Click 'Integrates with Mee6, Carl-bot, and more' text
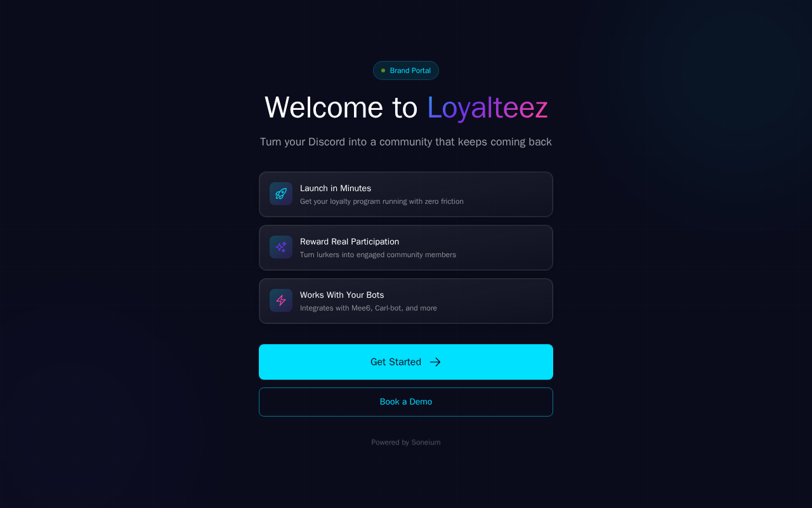 point(369,308)
